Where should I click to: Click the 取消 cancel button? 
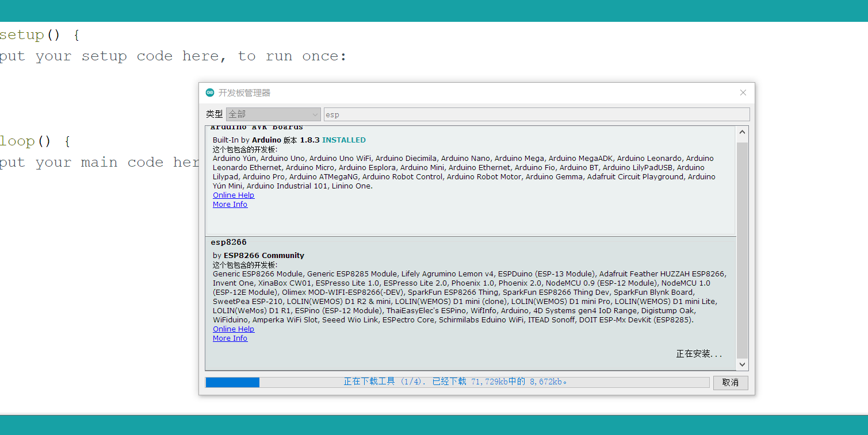731,383
